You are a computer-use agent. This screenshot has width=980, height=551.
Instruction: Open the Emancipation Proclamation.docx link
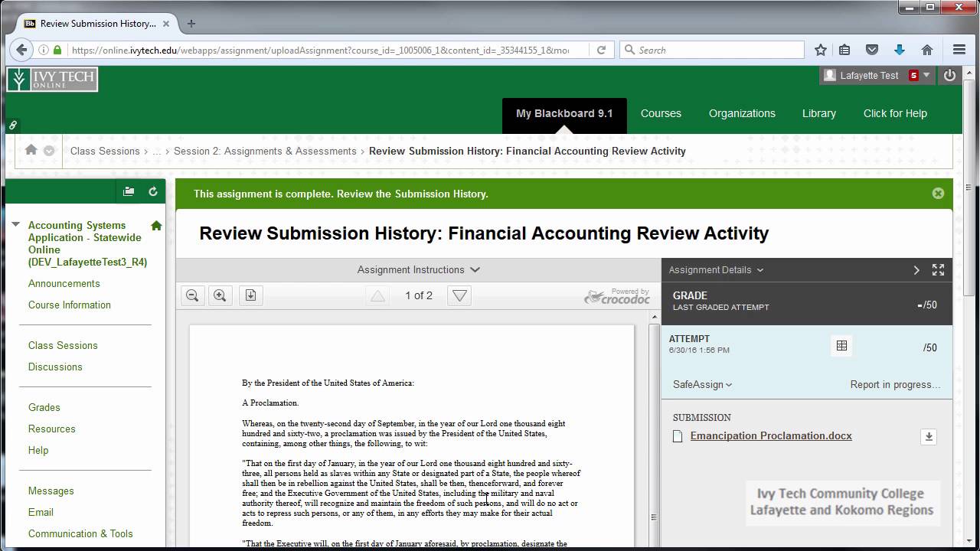pyautogui.click(x=771, y=435)
